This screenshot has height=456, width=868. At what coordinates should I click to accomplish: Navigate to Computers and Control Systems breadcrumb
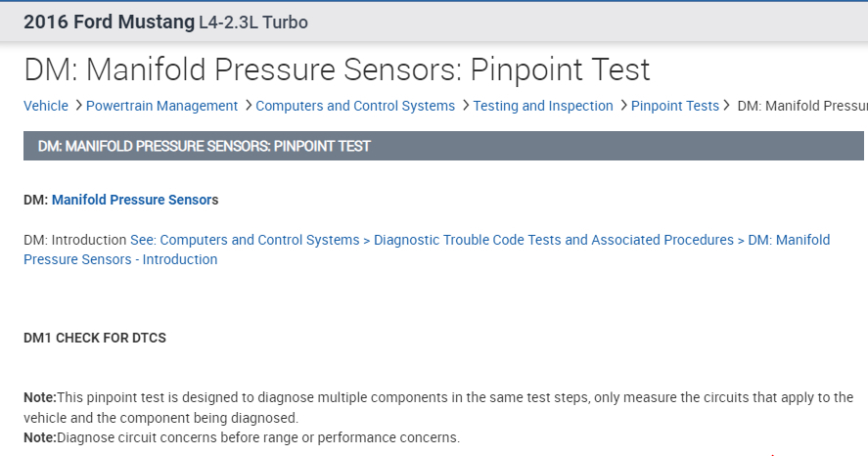[355, 106]
